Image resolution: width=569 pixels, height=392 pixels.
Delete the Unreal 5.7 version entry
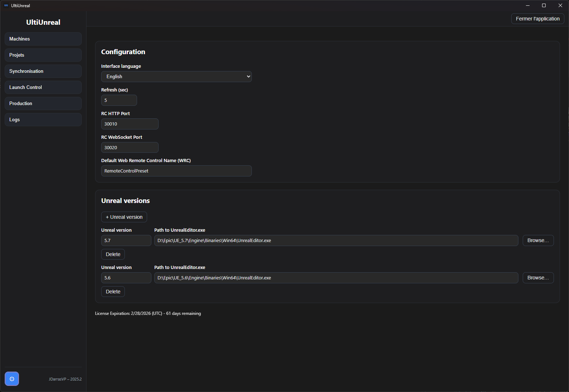[x=113, y=254]
